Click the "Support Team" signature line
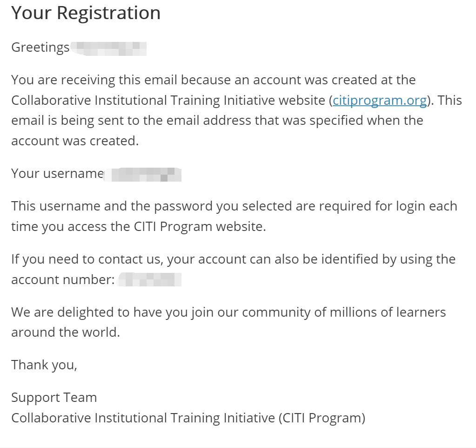Screen dimensions: 476x448 point(54,398)
